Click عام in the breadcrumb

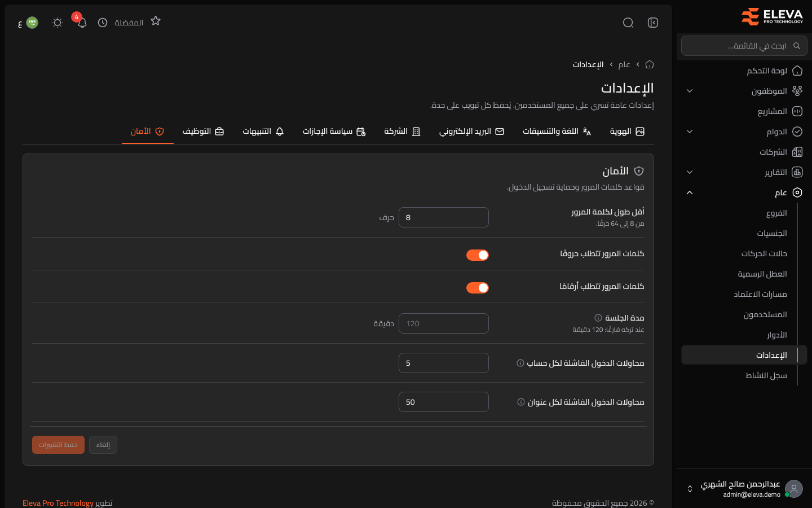[624, 64]
